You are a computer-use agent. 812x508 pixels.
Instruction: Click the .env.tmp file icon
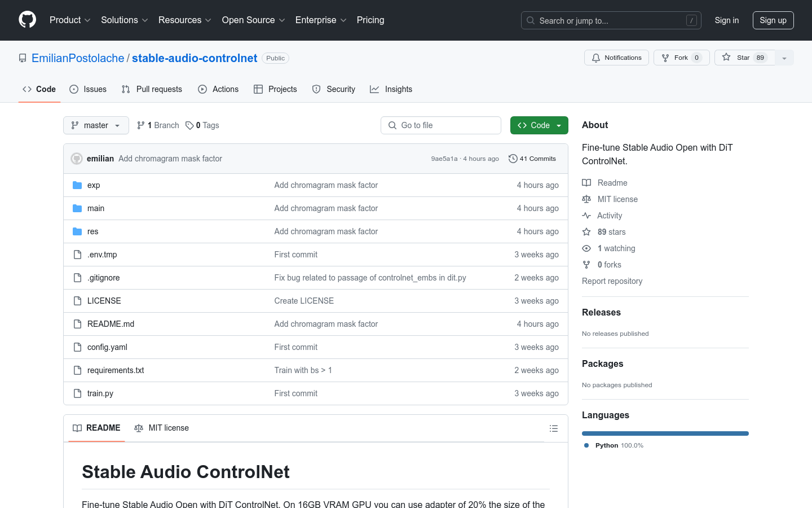point(77,255)
